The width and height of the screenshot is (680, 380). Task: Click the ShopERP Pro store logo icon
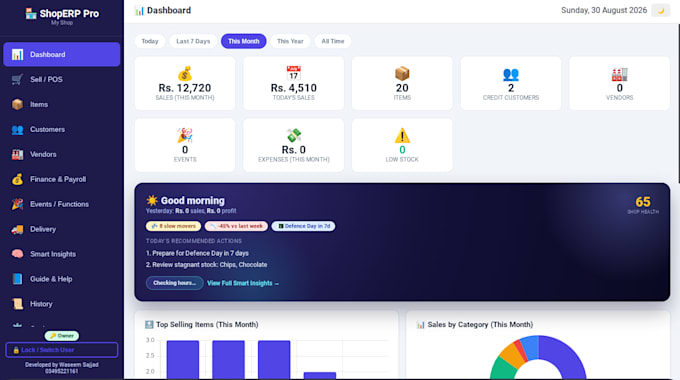31,14
